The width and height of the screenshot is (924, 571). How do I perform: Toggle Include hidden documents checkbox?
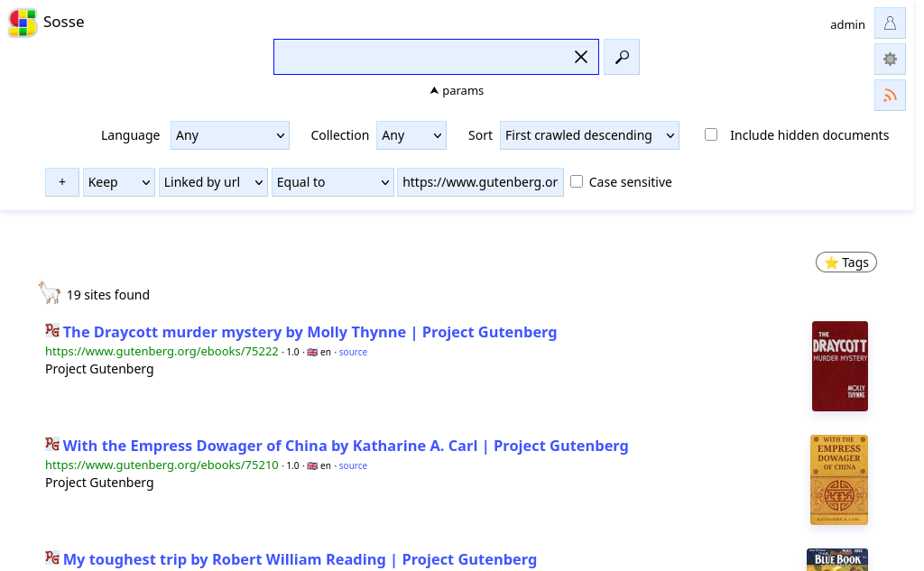pyautogui.click(x=711, y=135)
